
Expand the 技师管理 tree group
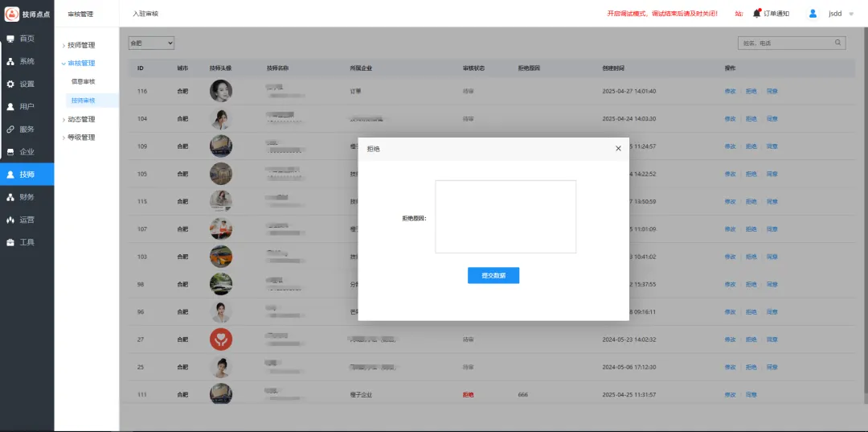tap(80, 45)
